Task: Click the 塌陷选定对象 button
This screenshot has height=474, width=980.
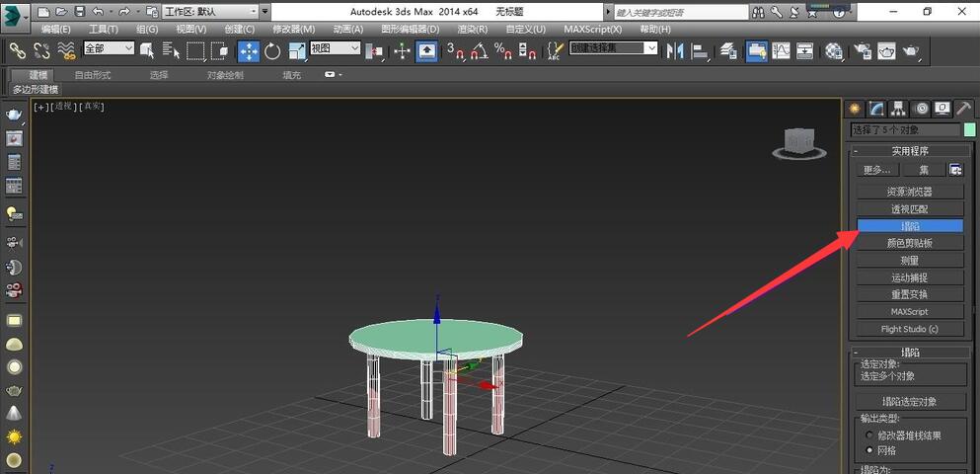Action: pos(910,402)
